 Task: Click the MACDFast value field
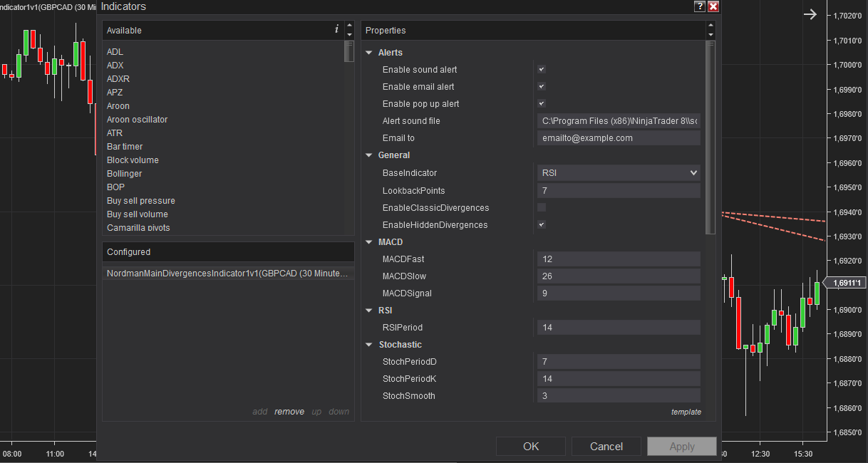[619, 259]
